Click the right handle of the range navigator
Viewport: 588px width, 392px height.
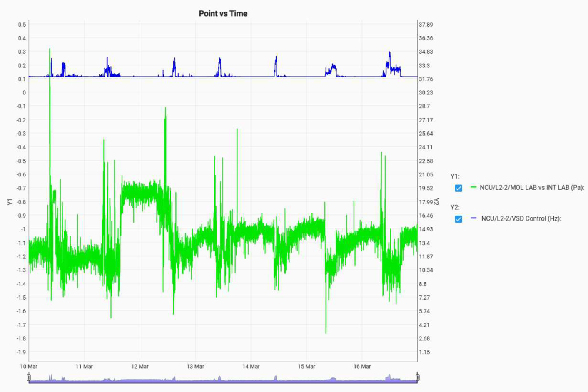click(x=417, y=377)
